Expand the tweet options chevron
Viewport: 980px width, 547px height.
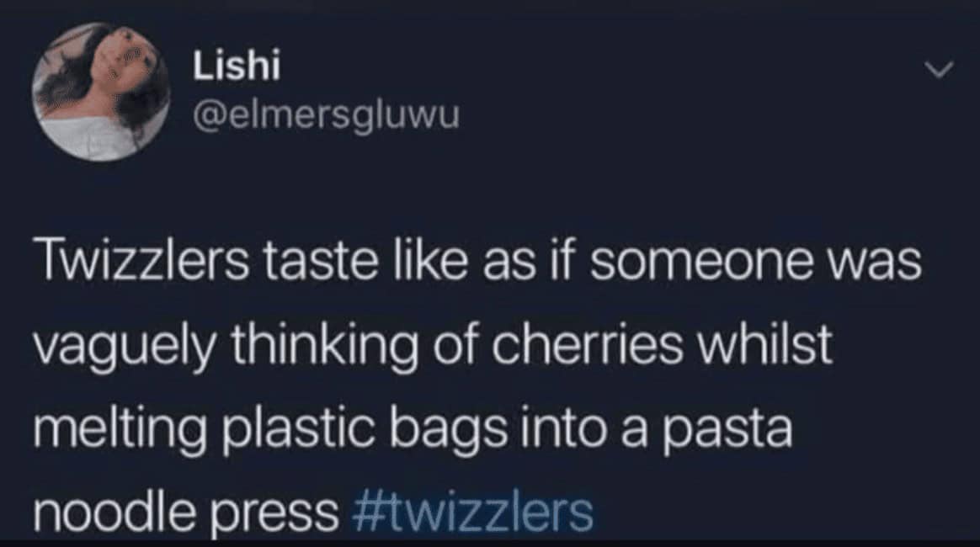pyautogui.click(x=940, y=69)
